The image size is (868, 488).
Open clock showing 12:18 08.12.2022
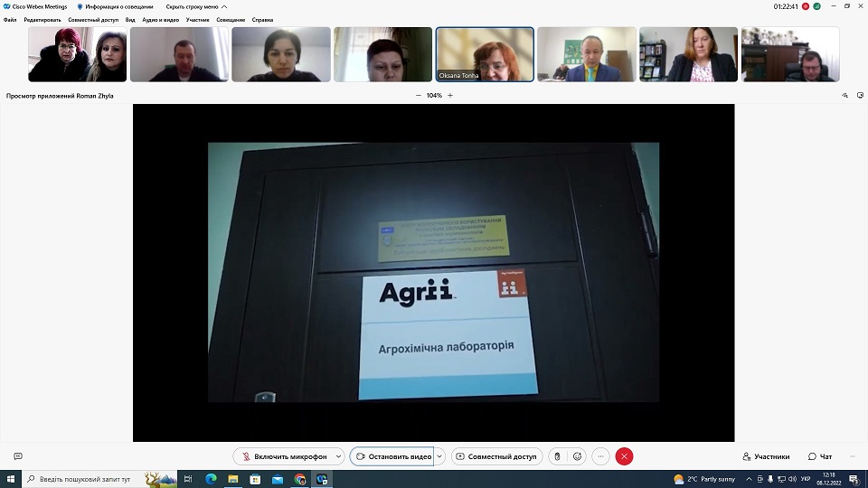[829, 479]
